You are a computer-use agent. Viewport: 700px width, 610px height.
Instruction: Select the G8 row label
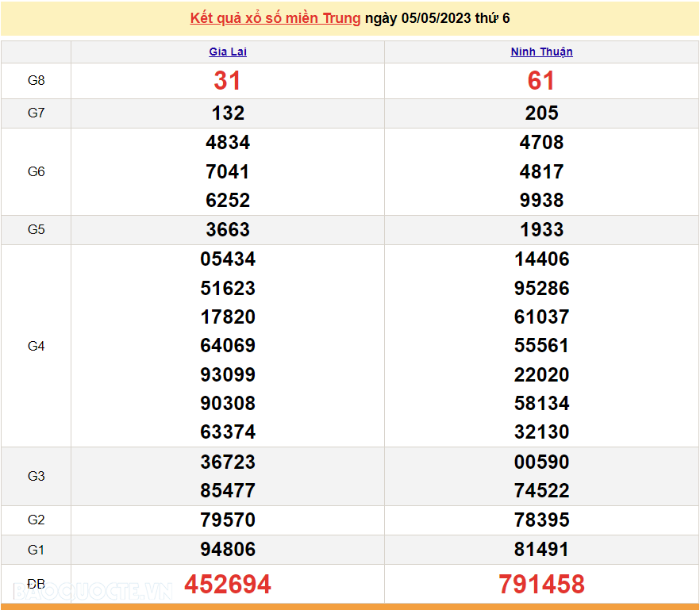(36, 81)
